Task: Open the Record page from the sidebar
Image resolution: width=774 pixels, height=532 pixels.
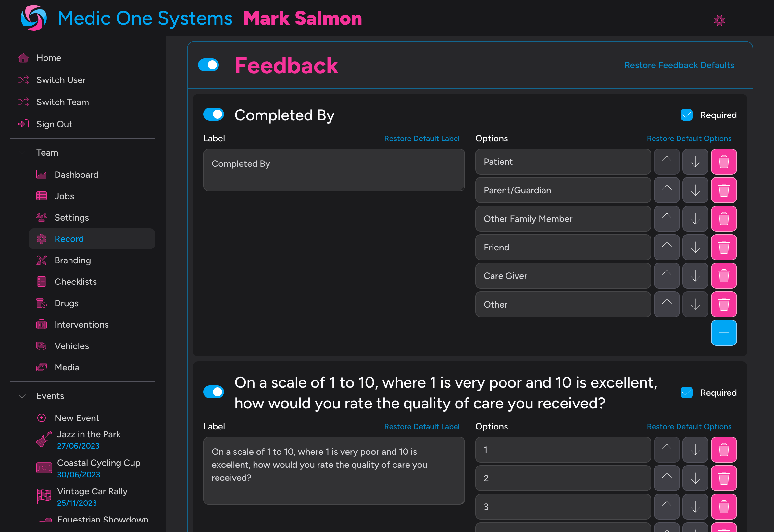Action: pos(69,239)
